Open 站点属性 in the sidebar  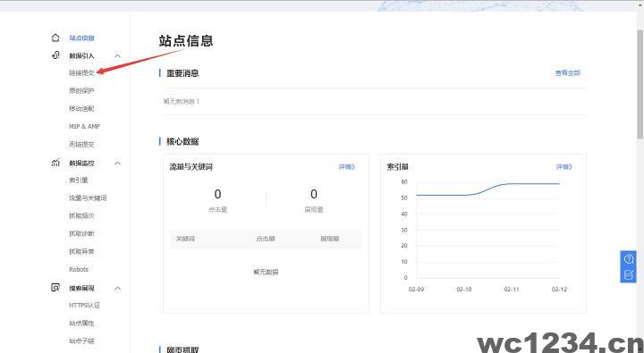pyautogui.click(x=81, y=323)
